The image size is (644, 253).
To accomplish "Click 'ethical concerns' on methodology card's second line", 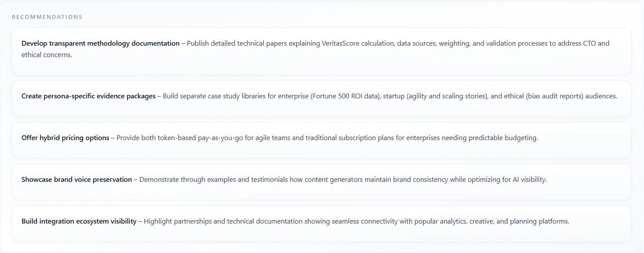I will [46, 55].
